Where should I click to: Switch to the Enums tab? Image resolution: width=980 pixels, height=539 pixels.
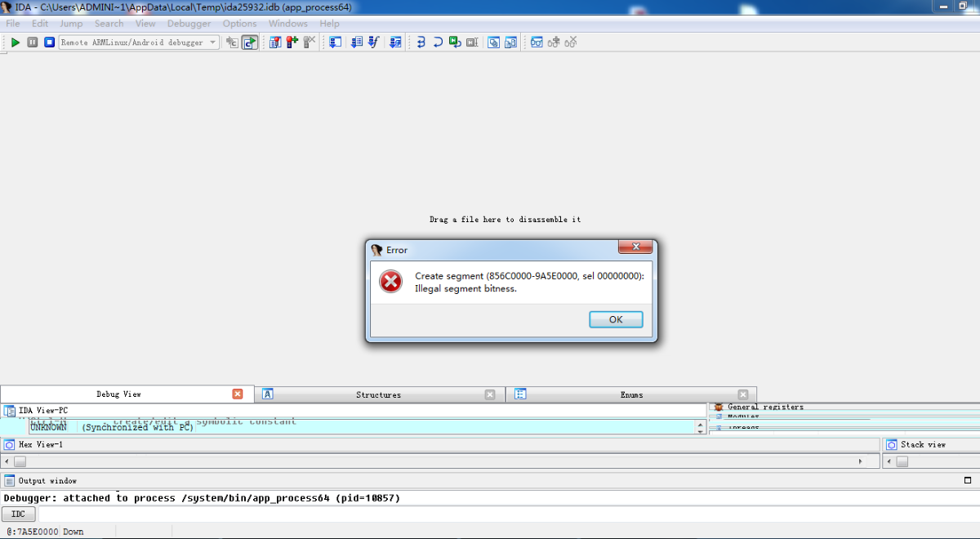click(x=631, y=394)
